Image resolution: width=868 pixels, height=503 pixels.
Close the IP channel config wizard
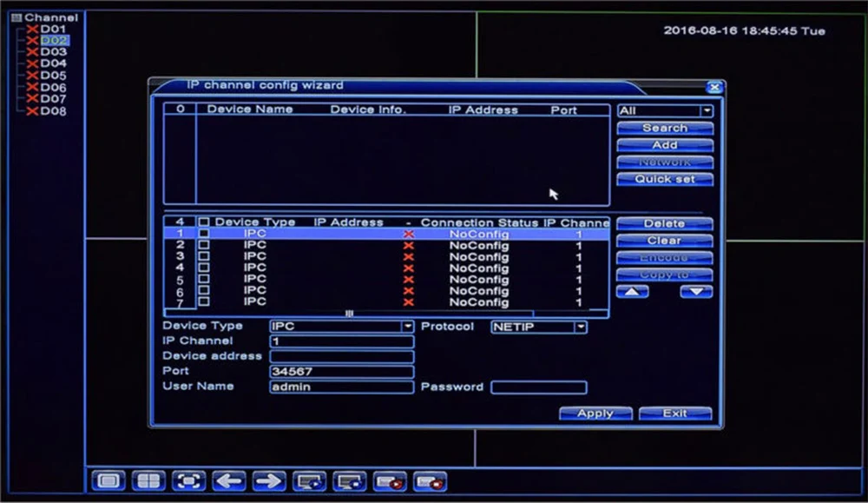(x=714, y=87)
